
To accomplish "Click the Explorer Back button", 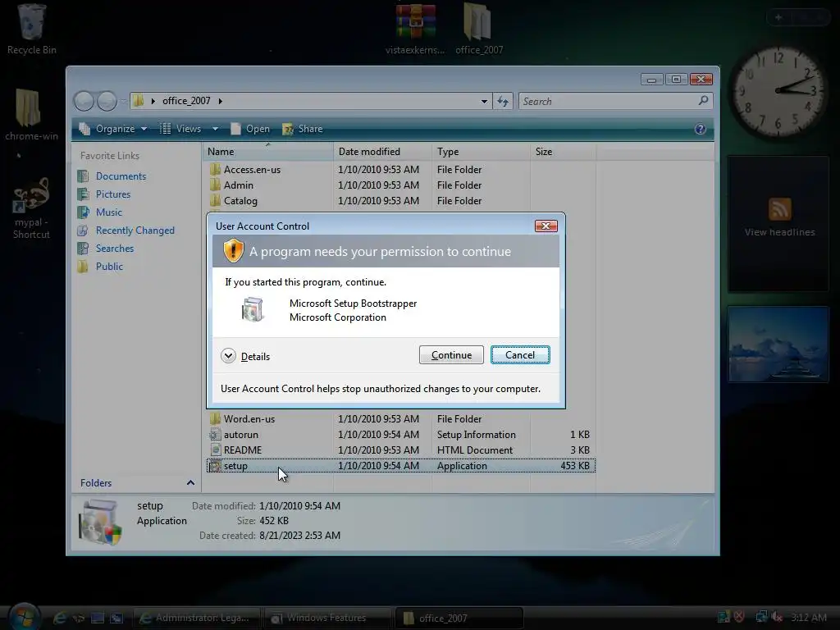I will click(84, 101).
